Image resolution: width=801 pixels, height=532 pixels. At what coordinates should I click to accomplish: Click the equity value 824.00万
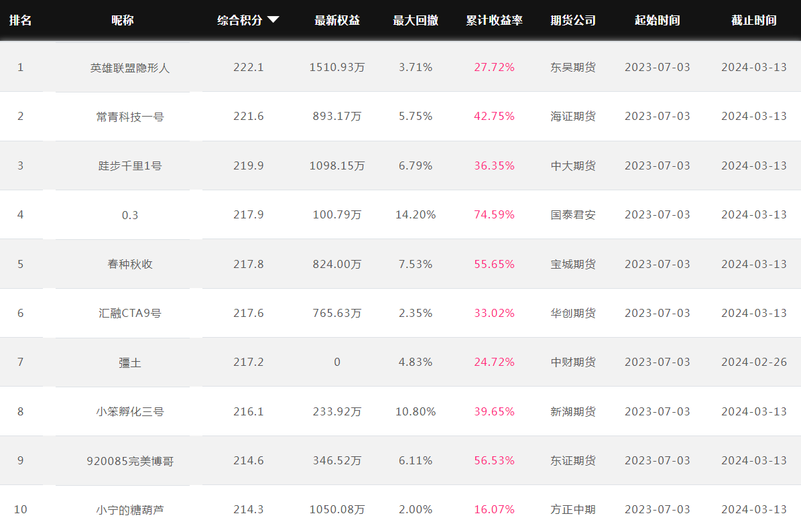(337, 264)
